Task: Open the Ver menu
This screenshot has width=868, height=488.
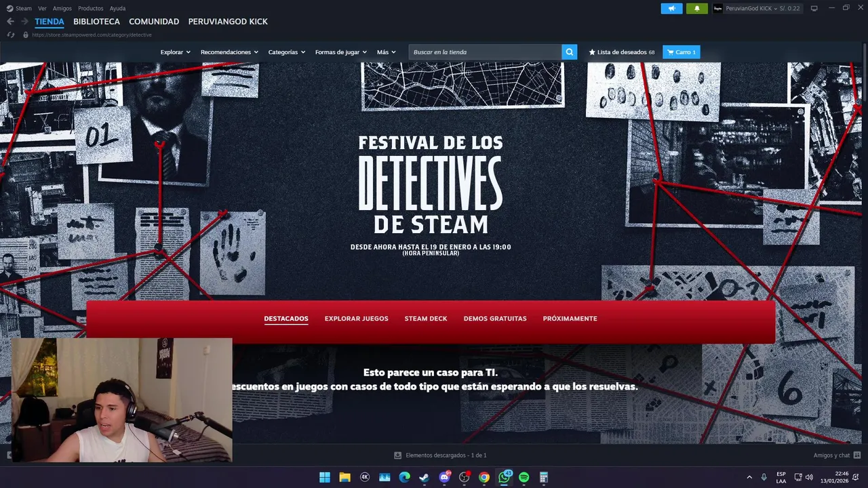Action: [42, 8]
